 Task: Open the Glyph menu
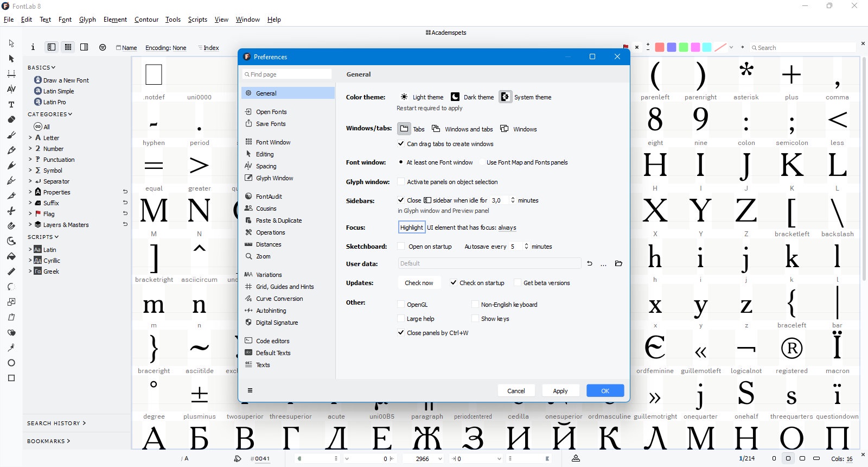[87, 20]
